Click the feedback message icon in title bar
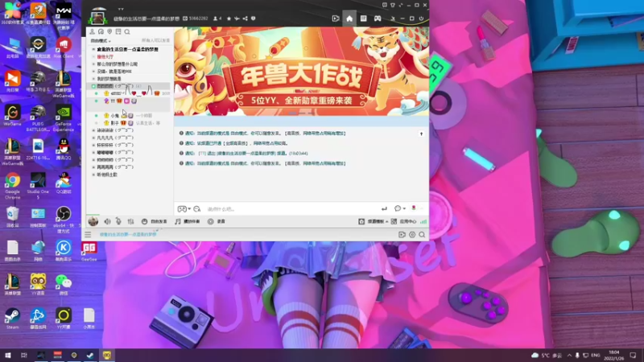Screen dimensions: 644x362 (385, 6)
